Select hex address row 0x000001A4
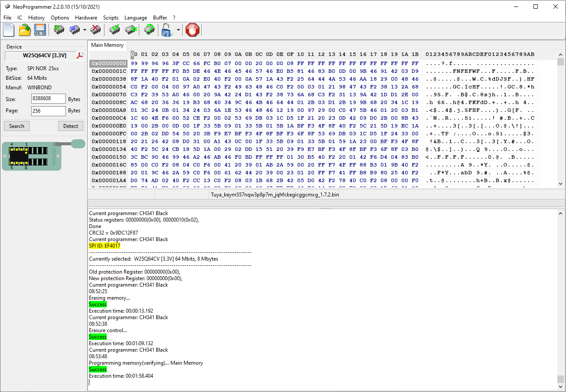Screen dimensions: 566x392 coord(109,180)
